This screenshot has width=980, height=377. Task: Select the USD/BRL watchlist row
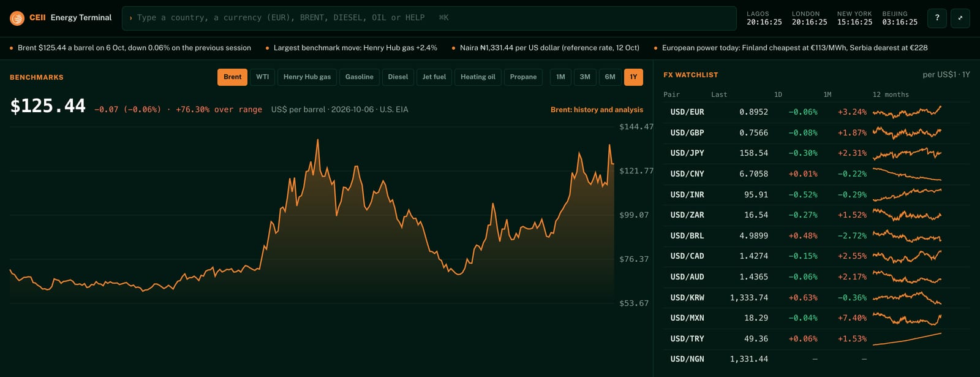[816, 236]
